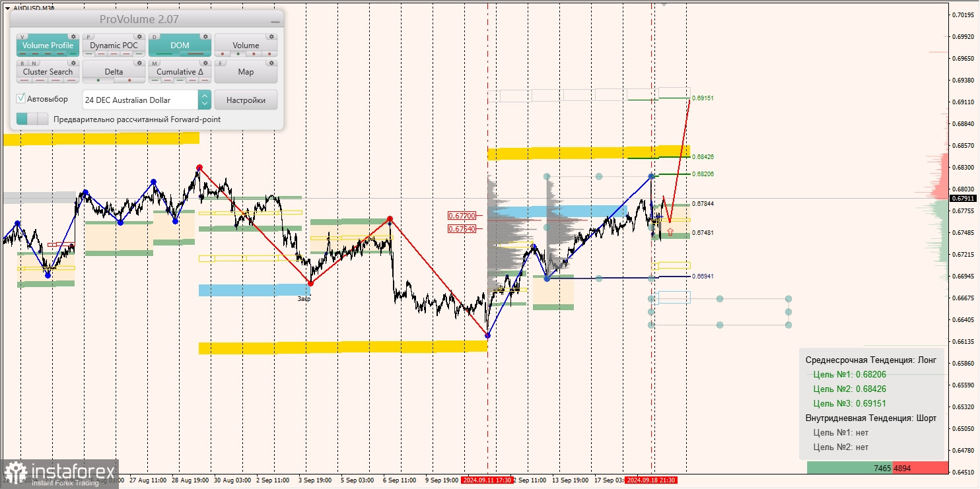Viewport: 980px width, 489px height.
Task: Click the red 0.67700 price tag
Action: click(x=462, y=216)
